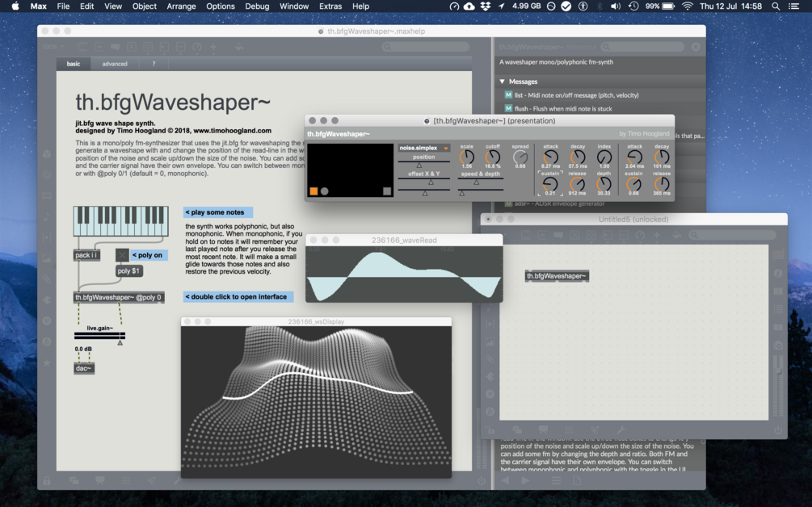Click the poly $1 message box

[128, 270]
